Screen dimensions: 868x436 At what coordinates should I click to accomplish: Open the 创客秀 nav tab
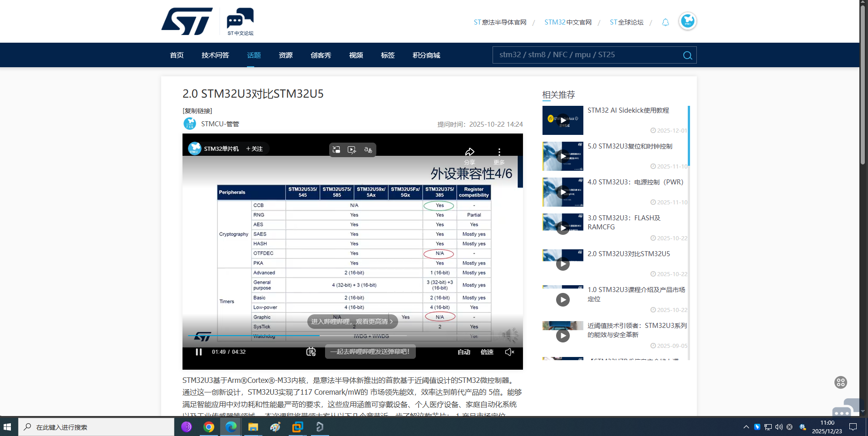click(x=321, y=55)
